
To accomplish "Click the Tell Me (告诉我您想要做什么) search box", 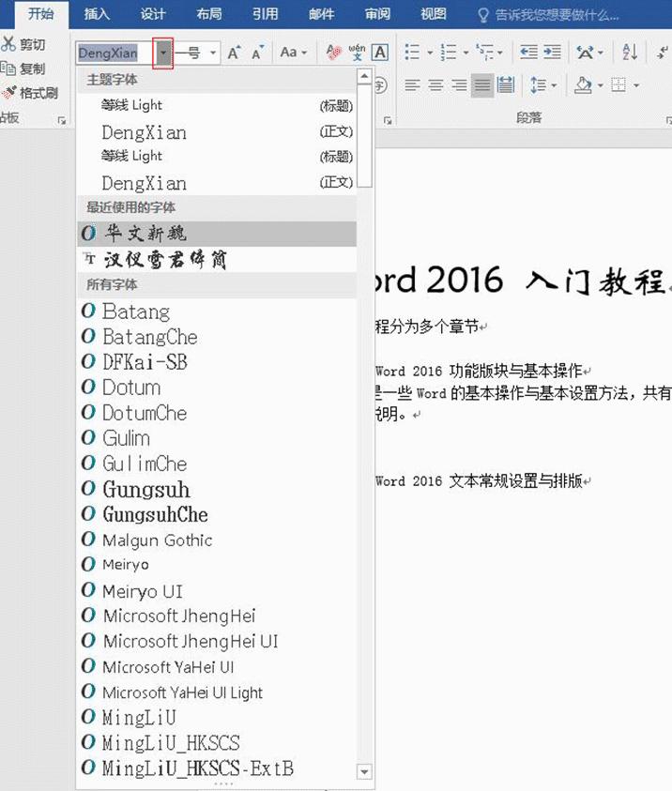I will [548, 15].
